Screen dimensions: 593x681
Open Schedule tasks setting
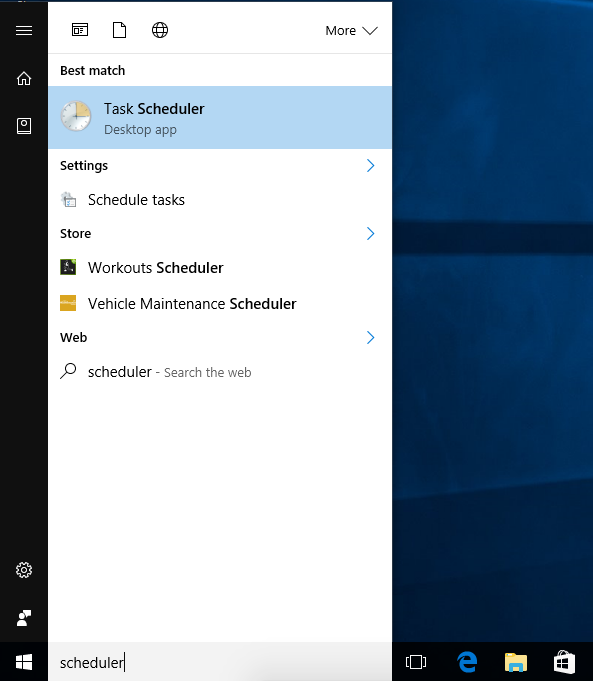(x=220, y=200)
